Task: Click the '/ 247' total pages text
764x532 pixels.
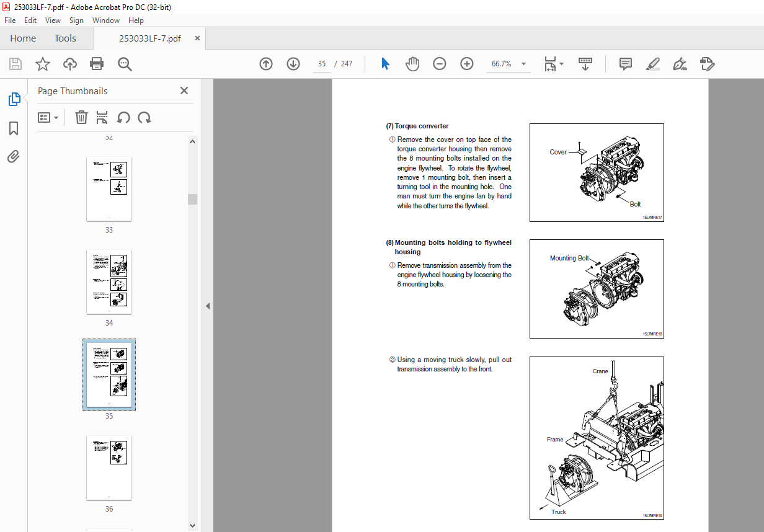Action: [344, 64]
